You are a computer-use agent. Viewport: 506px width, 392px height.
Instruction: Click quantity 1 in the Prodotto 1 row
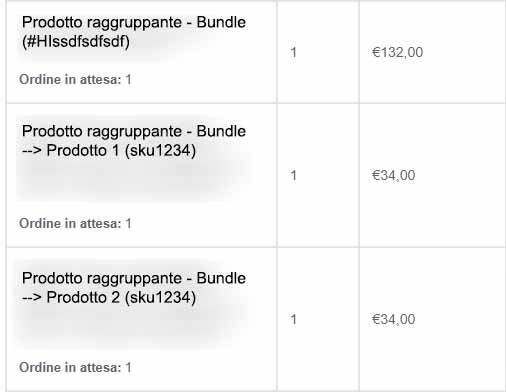tap(293, 175)
